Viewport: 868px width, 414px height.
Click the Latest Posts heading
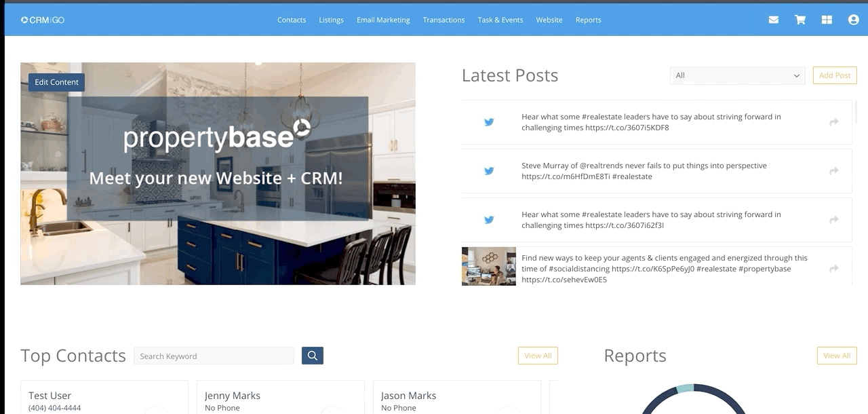(x=510, y=75)
